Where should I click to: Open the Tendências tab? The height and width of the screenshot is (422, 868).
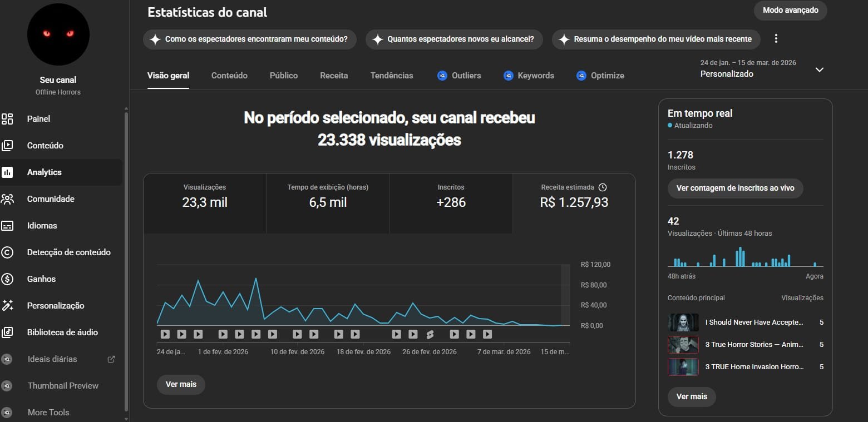coord(392,75)
